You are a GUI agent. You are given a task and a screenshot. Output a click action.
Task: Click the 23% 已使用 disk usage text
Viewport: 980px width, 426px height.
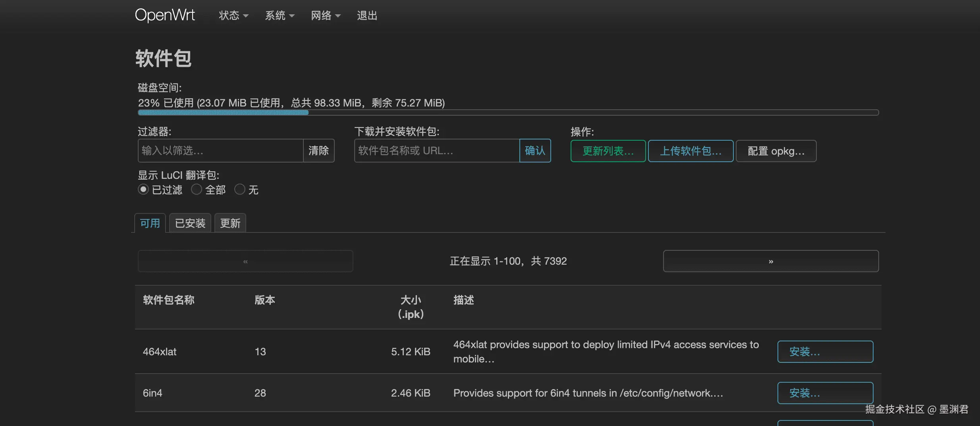(291, 103)
